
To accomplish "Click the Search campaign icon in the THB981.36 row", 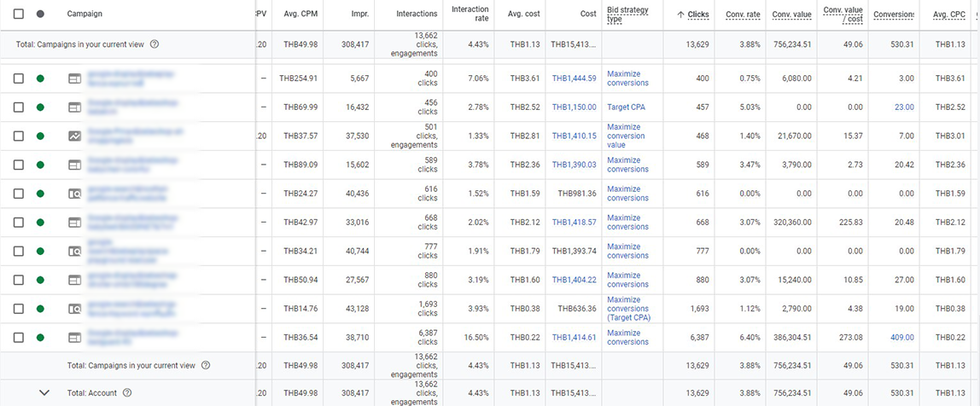I will coord(75,194).
